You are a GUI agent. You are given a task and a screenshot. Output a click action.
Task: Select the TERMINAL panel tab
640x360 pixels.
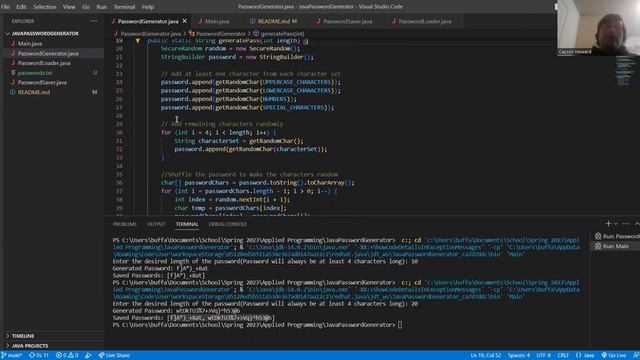coord(187,224)
